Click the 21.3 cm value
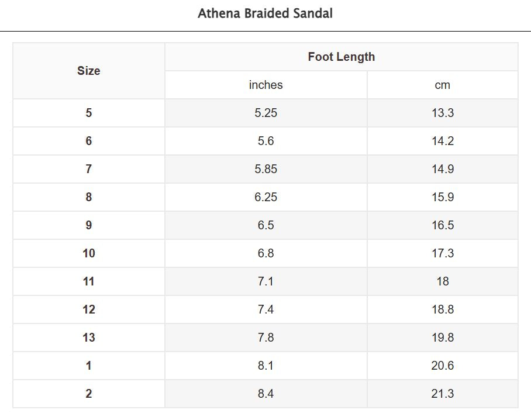 coord(442,394)
